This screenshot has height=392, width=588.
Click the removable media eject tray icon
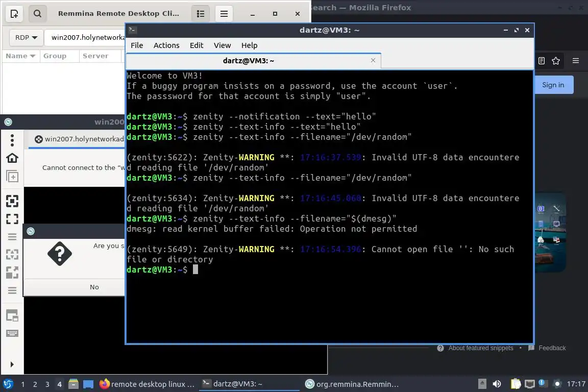(482, 384)
